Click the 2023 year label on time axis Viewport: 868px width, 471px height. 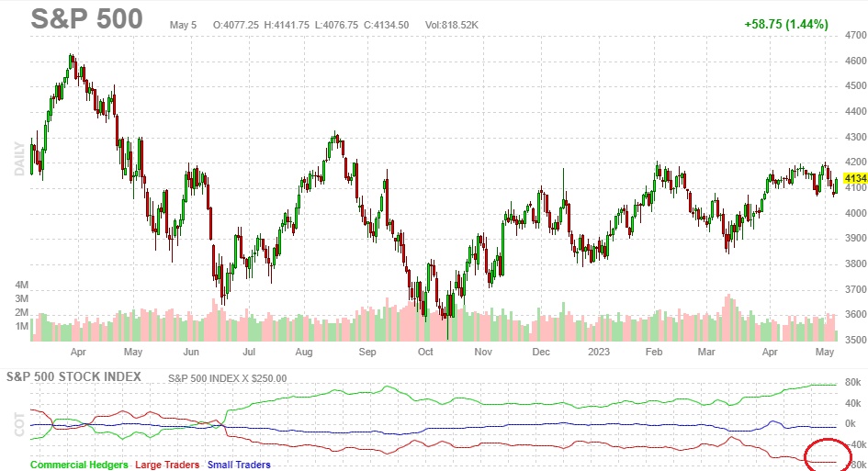tap(599, 352)
